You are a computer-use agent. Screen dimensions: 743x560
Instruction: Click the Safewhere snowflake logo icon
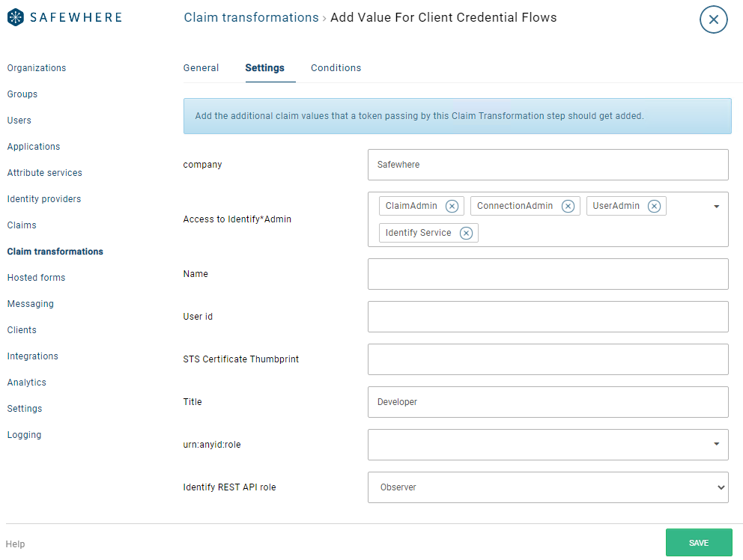click(16, 17)
